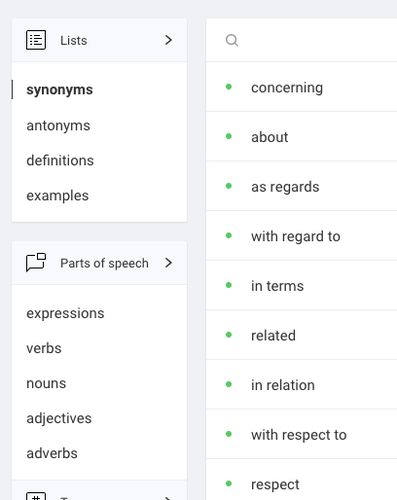The image size is (397, 500).
Task: Select the synonyms list tab
Action: coord(60,90)
